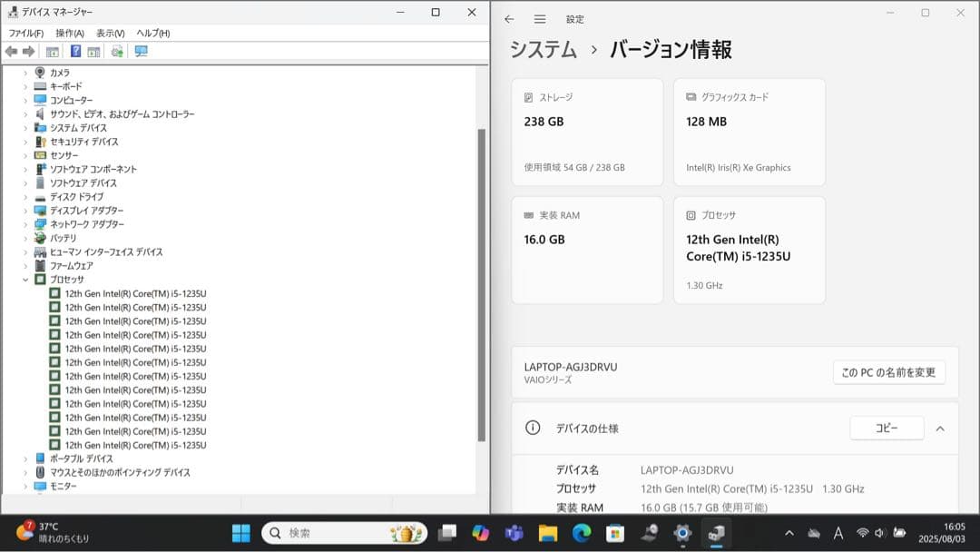Go back using the Settings back arrow
The width and height of the screenshot is (980, 552).
(509, 19)
